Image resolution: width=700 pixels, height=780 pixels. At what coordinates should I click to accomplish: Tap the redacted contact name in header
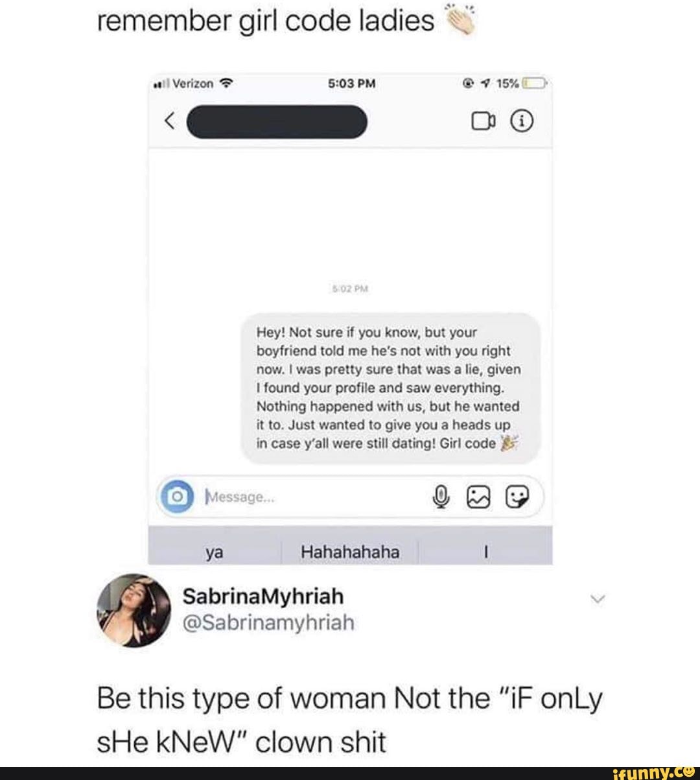(277, 121)
